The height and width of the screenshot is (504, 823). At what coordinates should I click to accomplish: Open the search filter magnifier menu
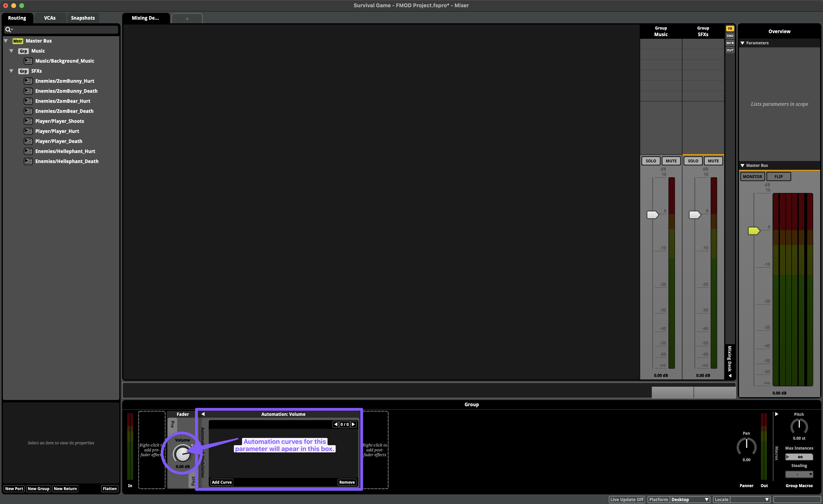9,29
